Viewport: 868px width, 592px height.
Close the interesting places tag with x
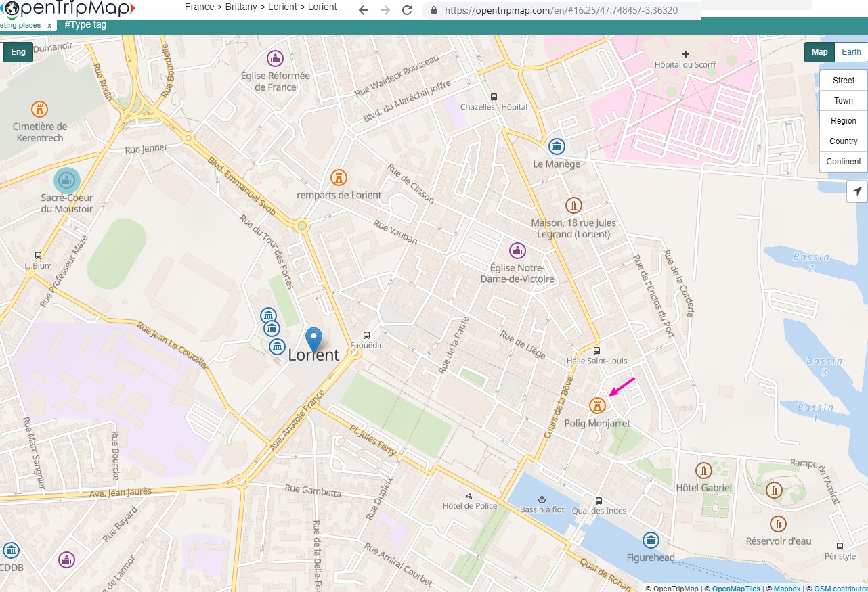[x=49, y=26]
